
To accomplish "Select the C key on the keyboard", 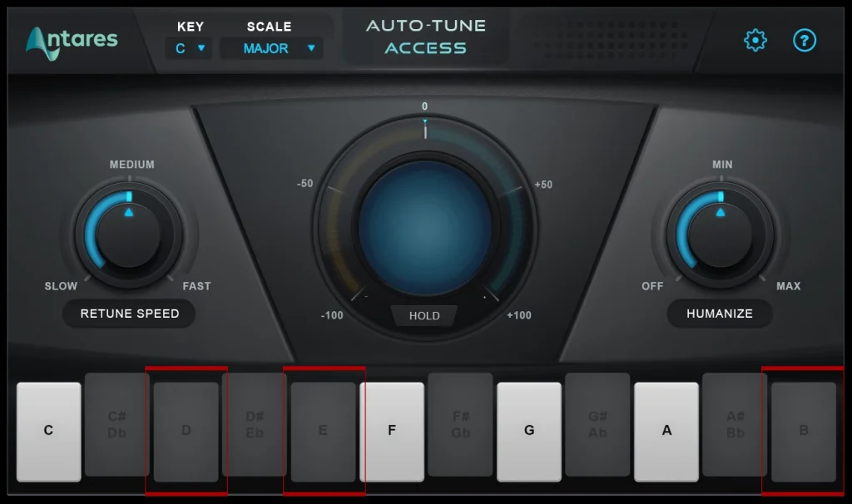I will click(x=49, y=430).
